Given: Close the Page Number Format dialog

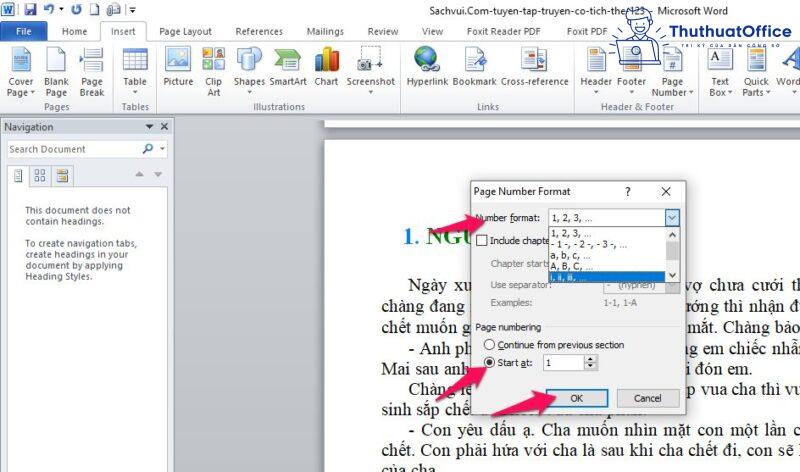Looking at the screenshot, I should [x=666, y=191].
